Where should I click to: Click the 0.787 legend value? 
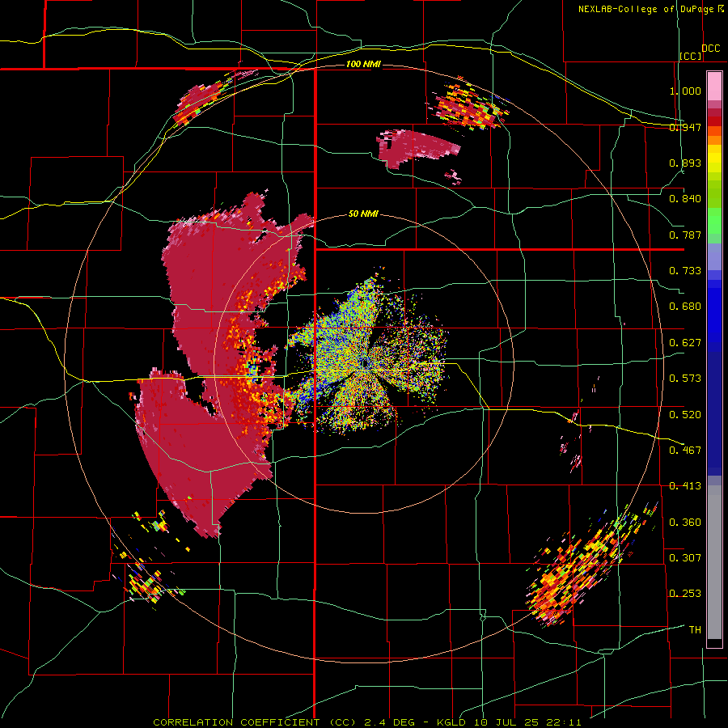tap(685, 235)
